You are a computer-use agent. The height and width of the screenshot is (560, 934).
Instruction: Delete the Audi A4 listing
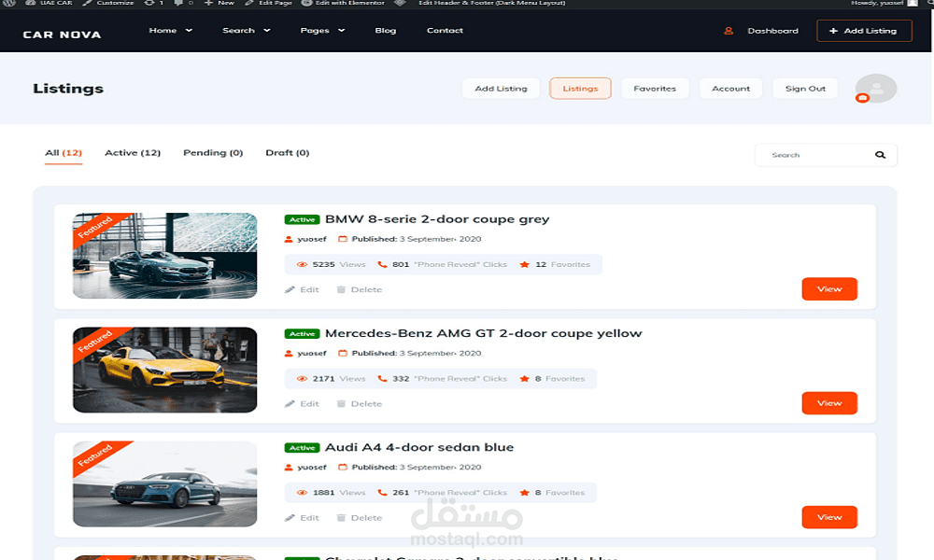(360, 518)
